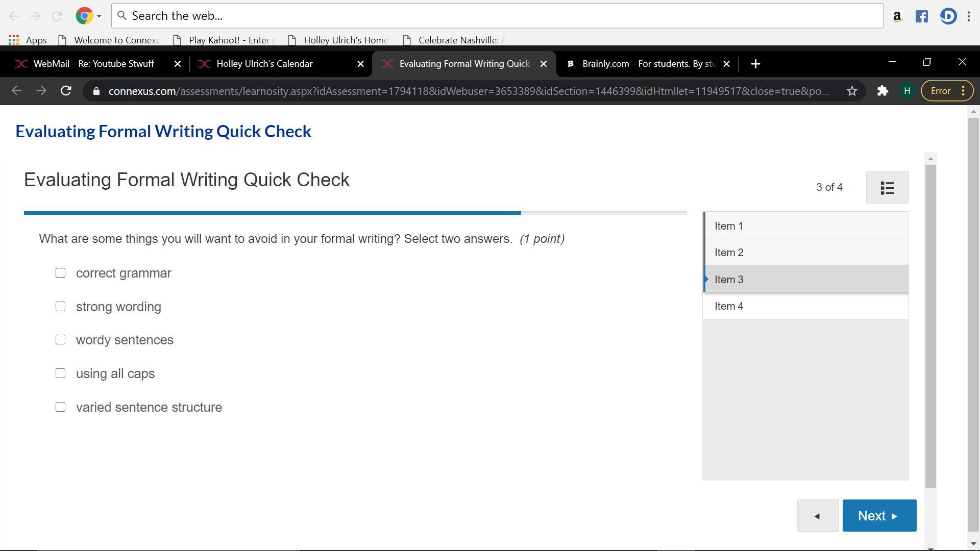Open the Facebook shortcut icon
980x551 pixels.
tap(921, 16)
